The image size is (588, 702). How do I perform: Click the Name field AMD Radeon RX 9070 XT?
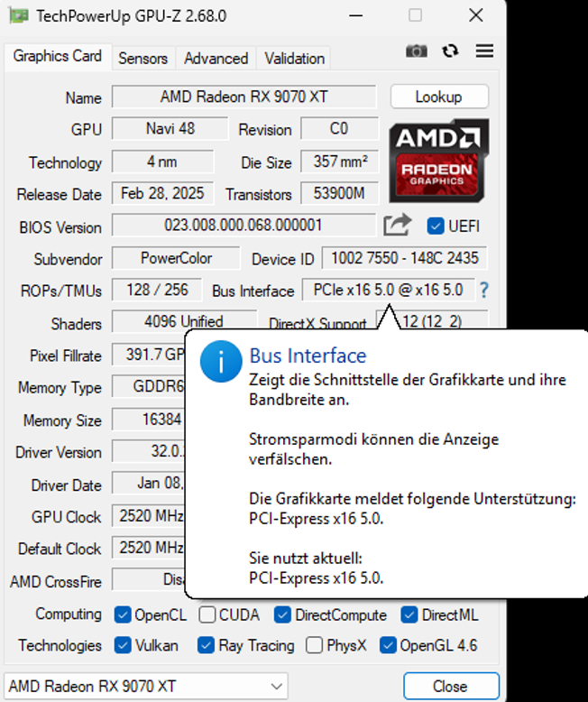243,97
